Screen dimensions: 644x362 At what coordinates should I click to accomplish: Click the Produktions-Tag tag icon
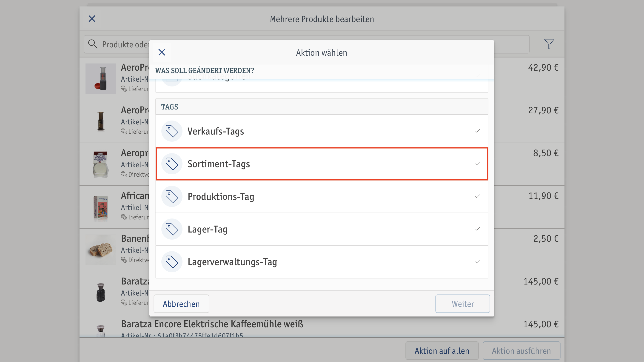click(x=172, y=196)
